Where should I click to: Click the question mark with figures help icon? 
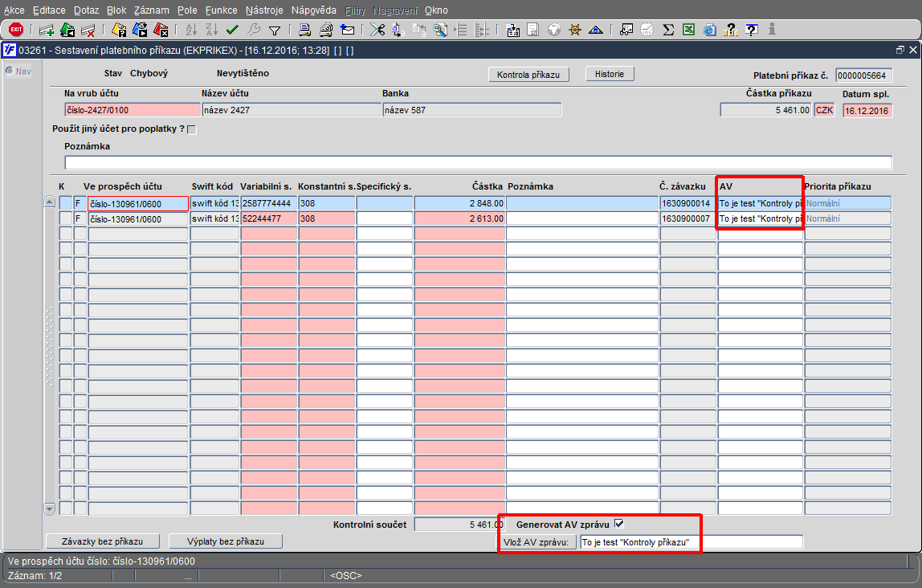730,30
